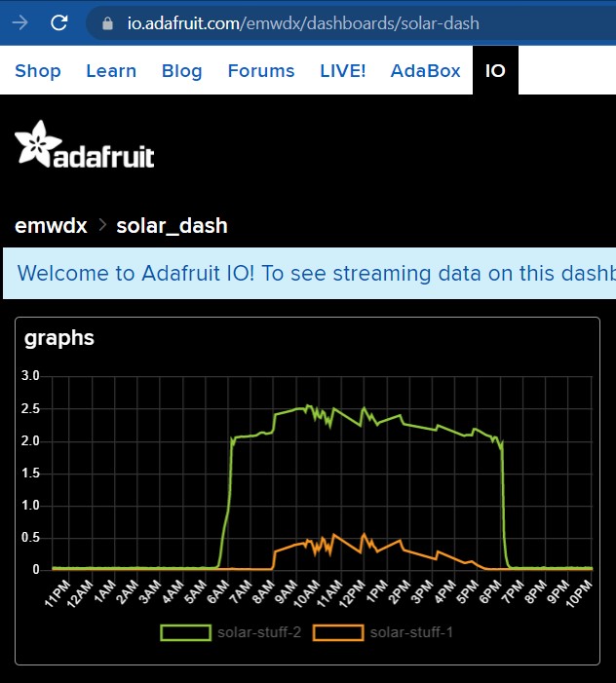This screenshot has width=616, height=683.
Task: Open the Learn nav link
Action: (111, 70)
